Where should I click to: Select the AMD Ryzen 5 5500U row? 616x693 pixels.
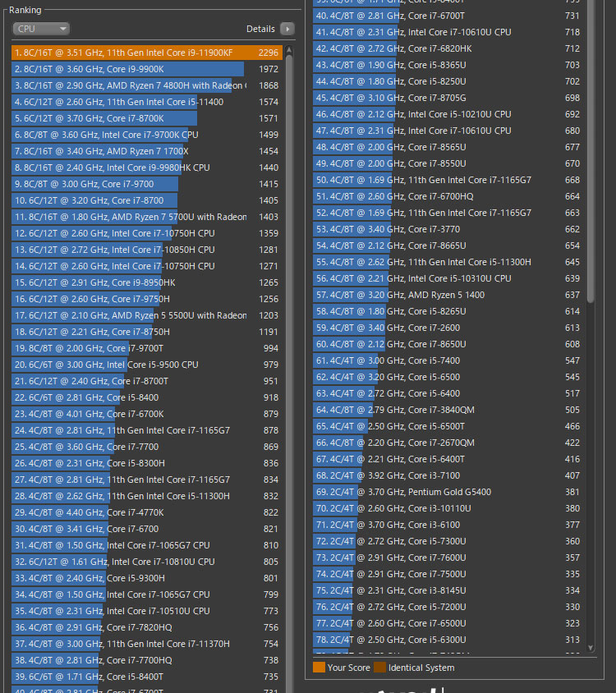(x=147, y=315)
